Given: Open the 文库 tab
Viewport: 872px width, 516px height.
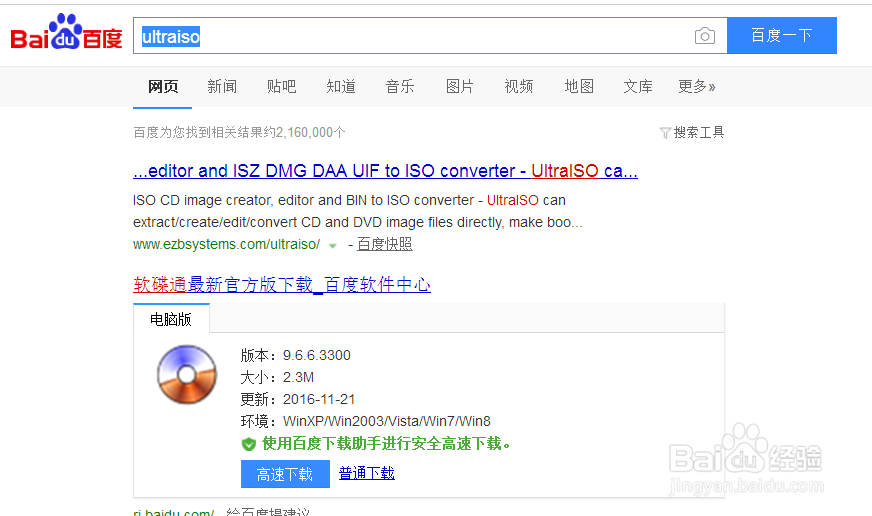Looking at the screenshot, I should [638, 86].
